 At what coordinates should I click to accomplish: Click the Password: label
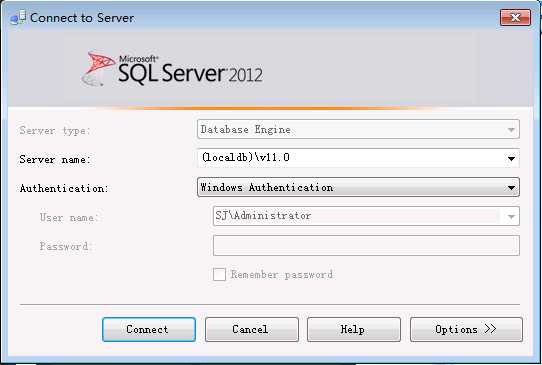(65, 246)
